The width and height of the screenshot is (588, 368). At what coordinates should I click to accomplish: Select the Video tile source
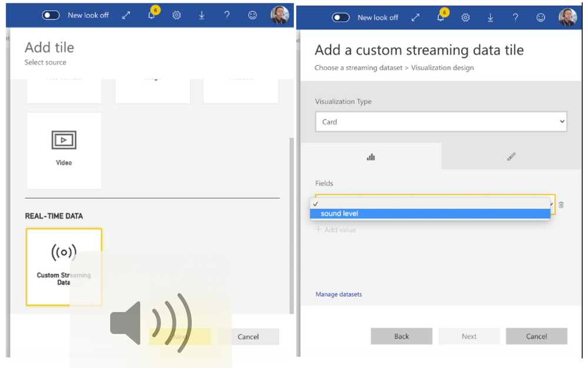point(64,150)
